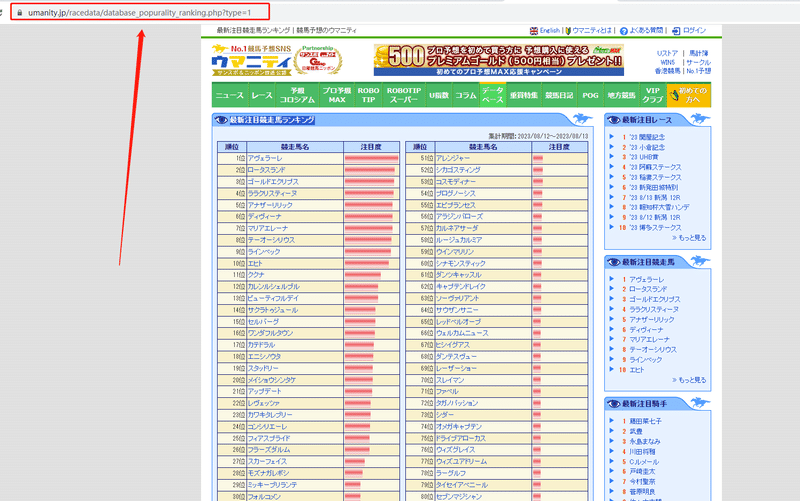
Task: Click the ログイン link
Action: point(694,31)
